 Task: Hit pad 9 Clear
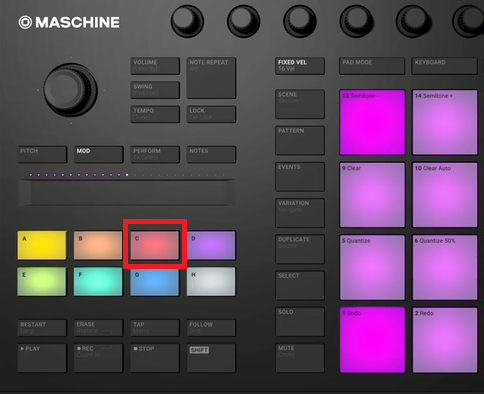[372, 195]
